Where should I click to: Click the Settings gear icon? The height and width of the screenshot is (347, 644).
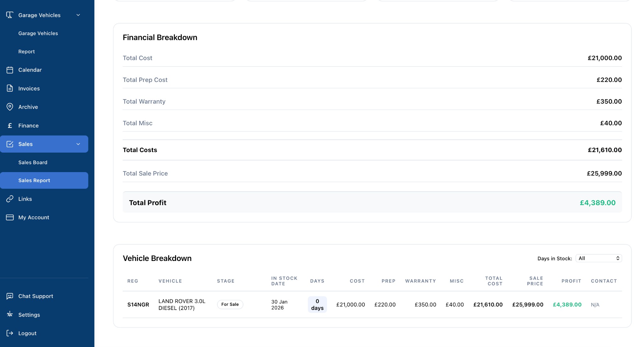(x=10, y=314)
